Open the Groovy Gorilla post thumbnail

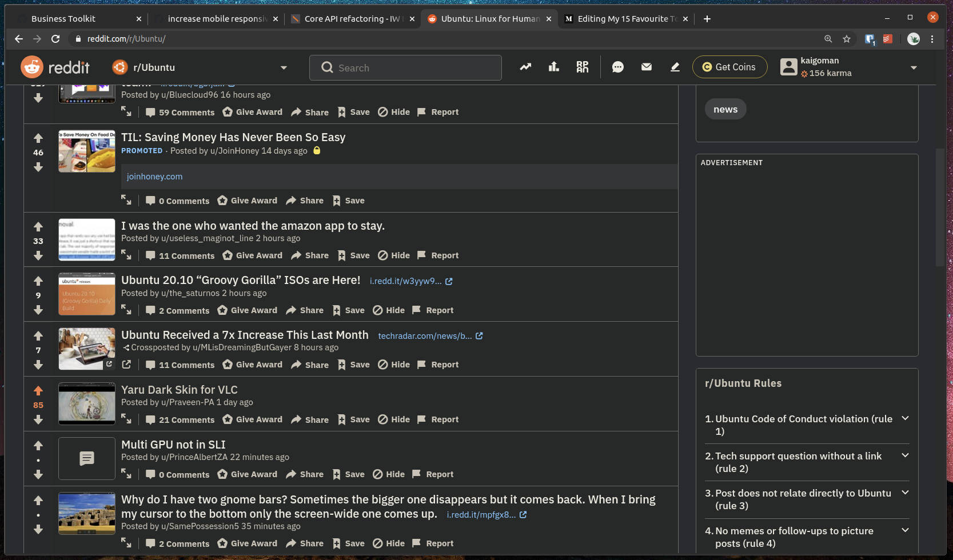click(x=87, y=294)
